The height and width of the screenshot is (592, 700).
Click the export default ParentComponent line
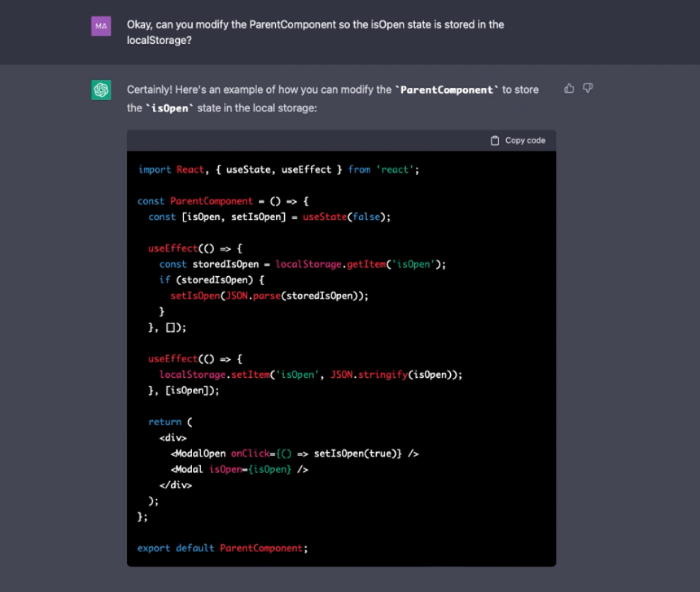pyautogui.click(x=222, y=548)
